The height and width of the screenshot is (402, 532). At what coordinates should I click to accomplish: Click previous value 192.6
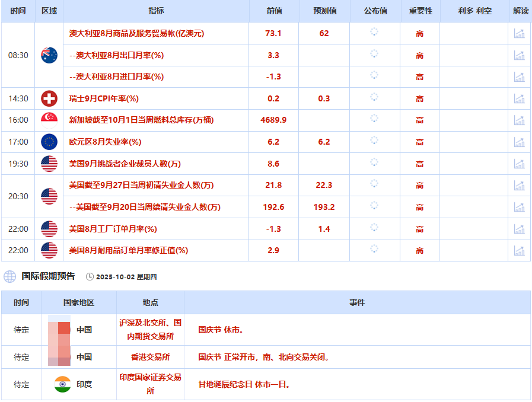tap(273, 207)
